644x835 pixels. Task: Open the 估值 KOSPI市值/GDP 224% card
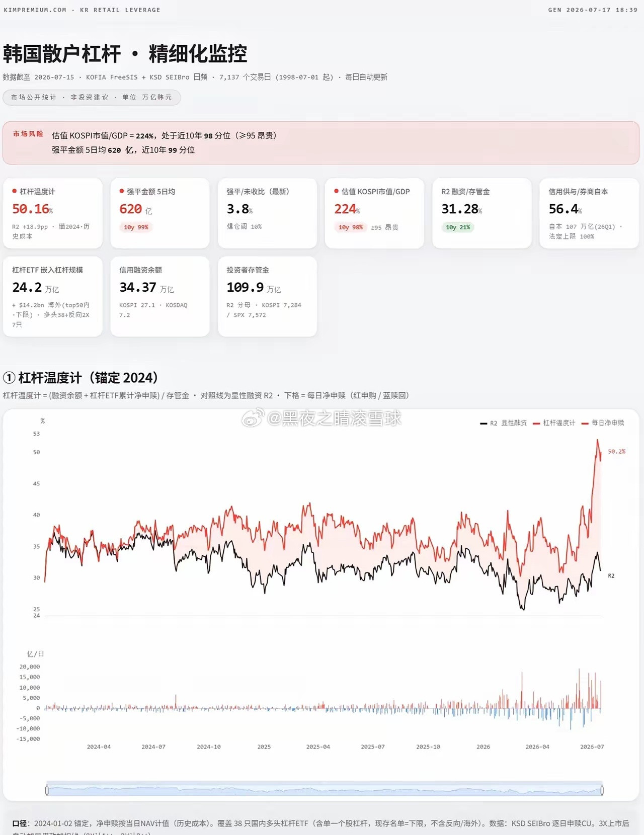tap(374, 213)
